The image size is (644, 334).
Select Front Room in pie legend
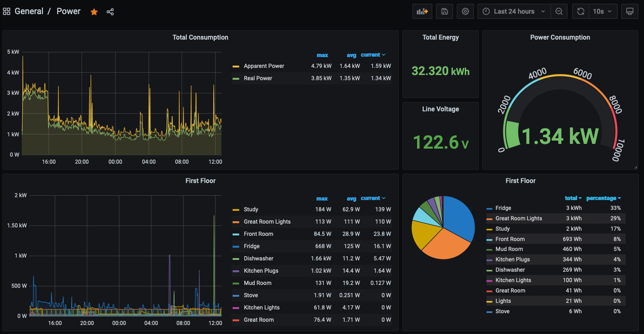pos(510,239)
